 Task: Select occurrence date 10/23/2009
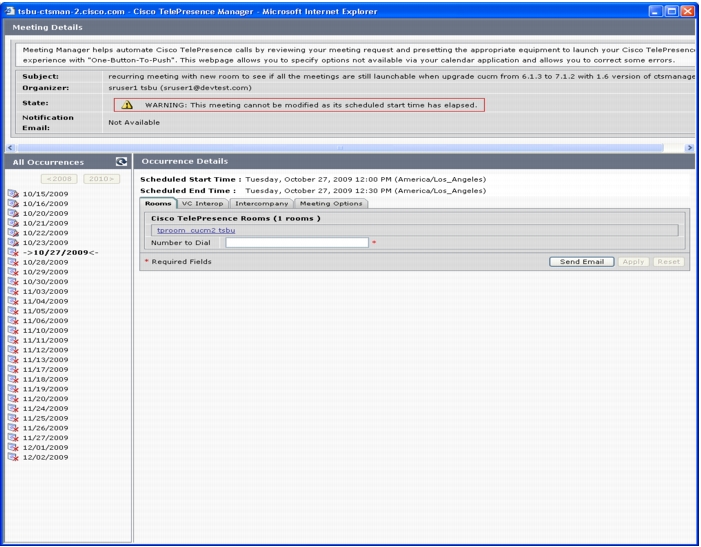(x=46, y=243)
